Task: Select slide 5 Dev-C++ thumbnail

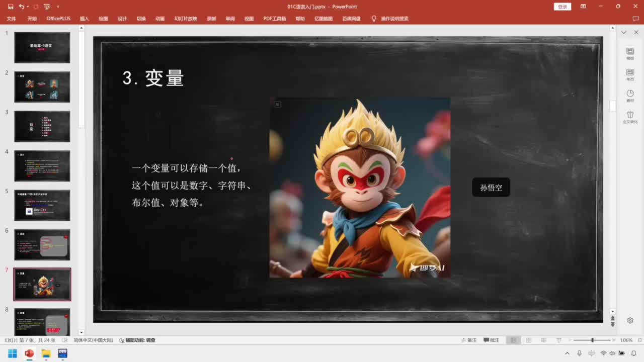Action: [42, 205]
